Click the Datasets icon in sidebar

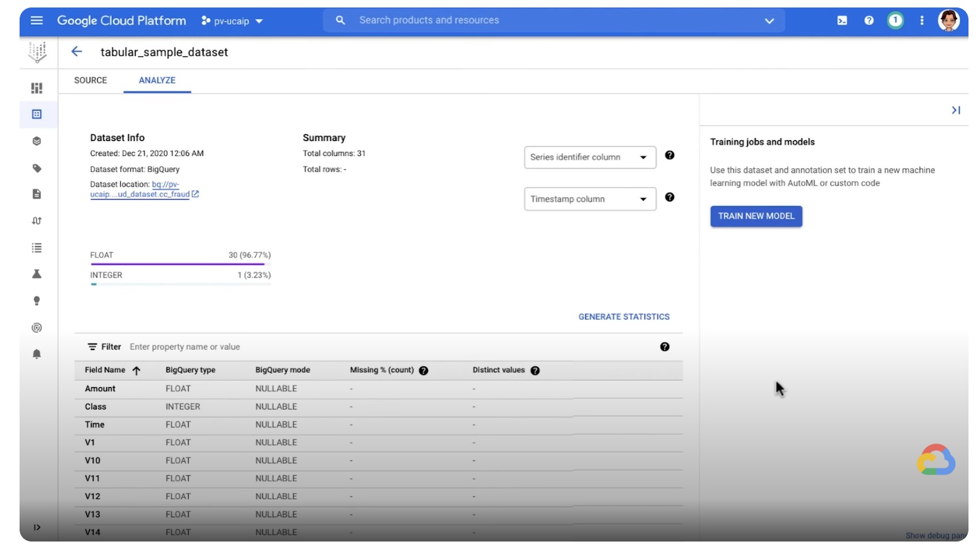(x=37, y=114)
